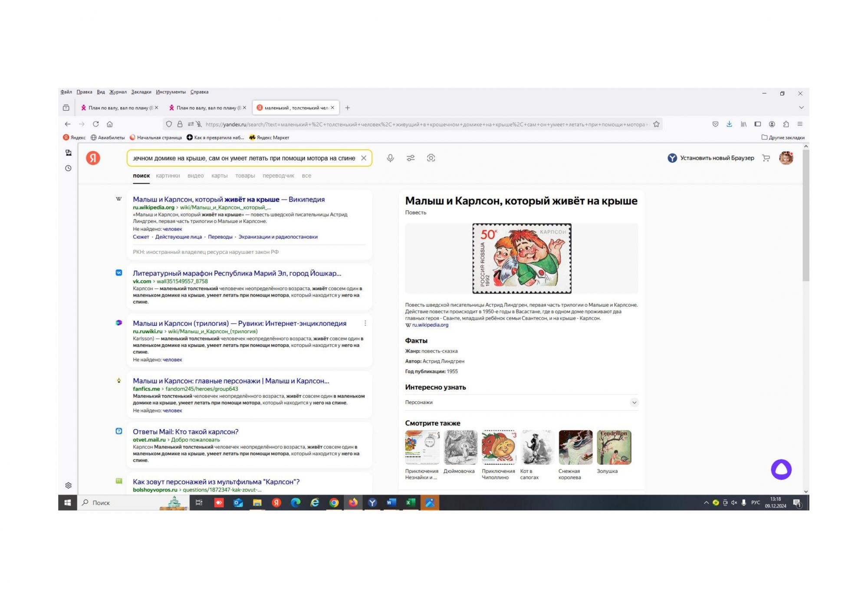Open the browser history clock sidebar icon
868x614 pixels.
[x=68, y=168]
